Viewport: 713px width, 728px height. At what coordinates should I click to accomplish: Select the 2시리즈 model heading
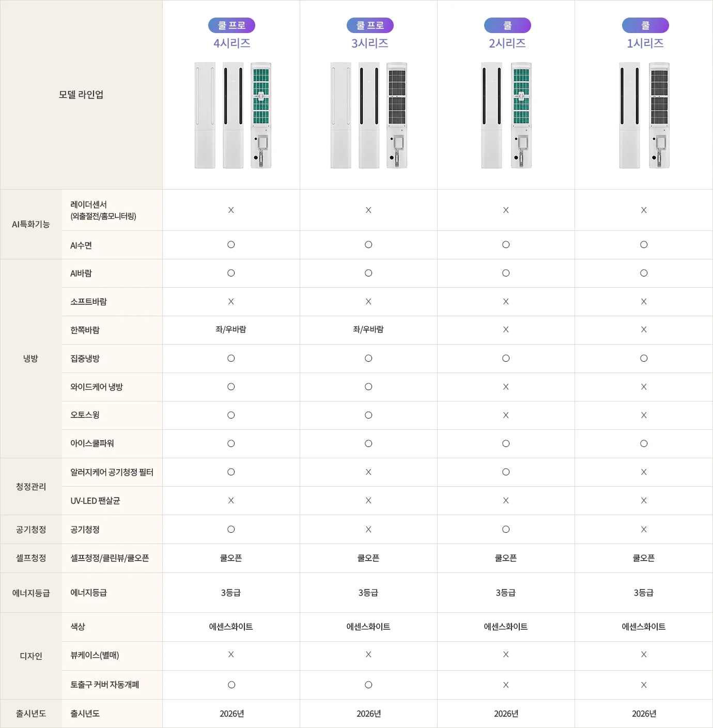(x=507, y=43)
